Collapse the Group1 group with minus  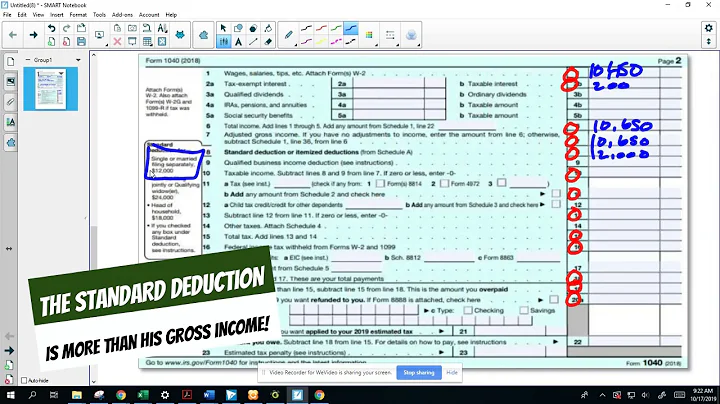click(x=28, y=60)
